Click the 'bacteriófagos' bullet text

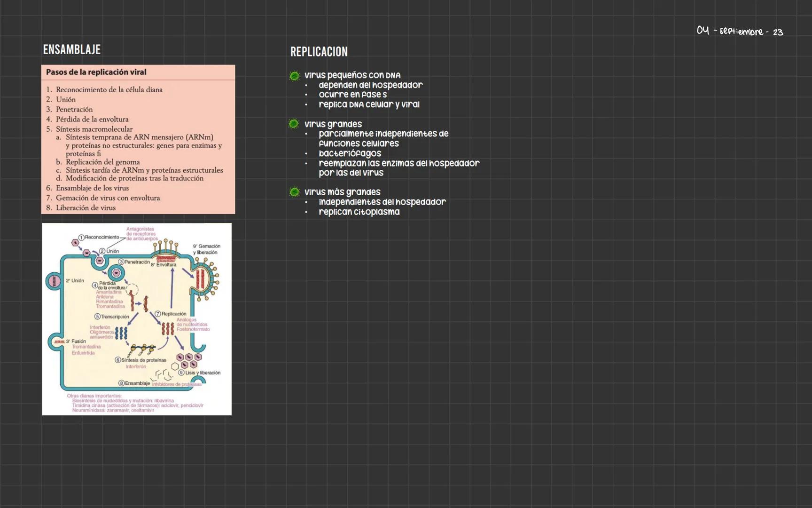pos(350,153)
